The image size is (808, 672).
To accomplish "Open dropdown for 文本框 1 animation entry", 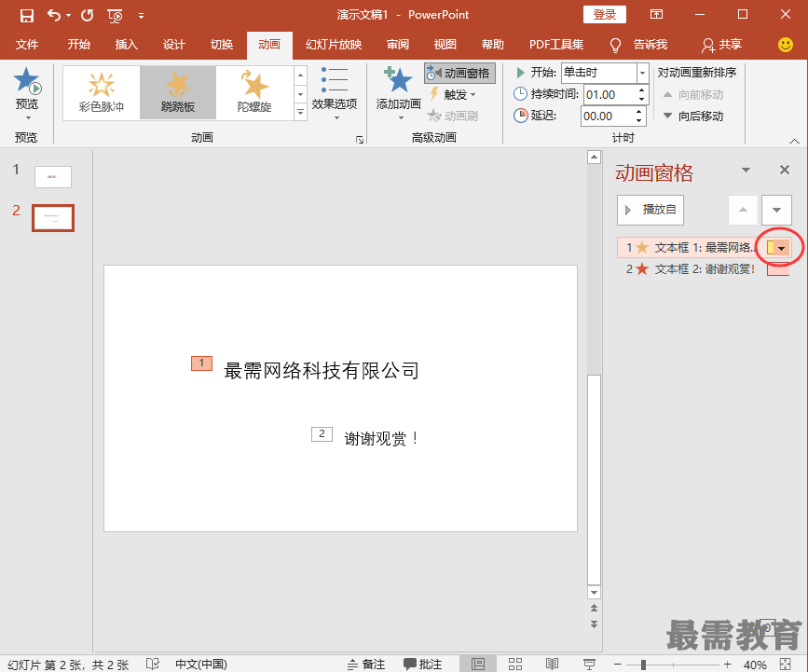I will coord(782,248).
